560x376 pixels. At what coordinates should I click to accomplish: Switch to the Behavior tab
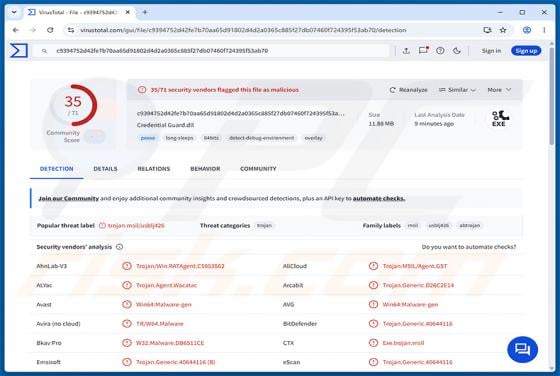205,169
